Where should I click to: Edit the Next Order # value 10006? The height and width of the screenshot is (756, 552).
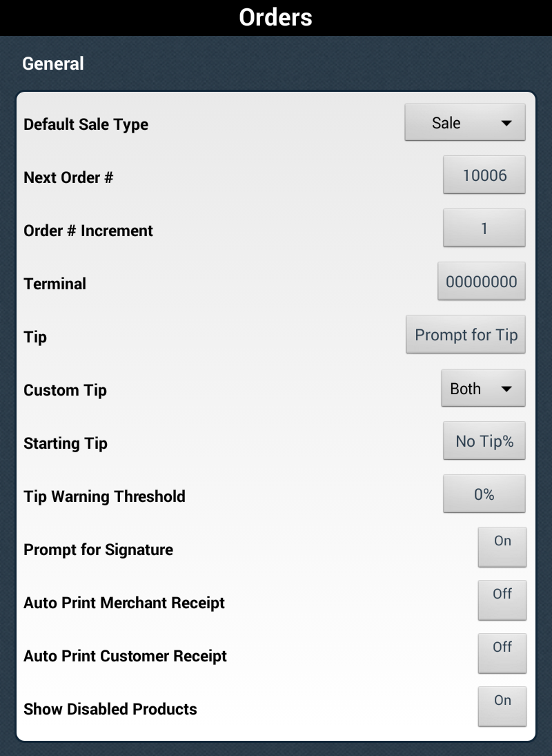[x=484, y=175]
